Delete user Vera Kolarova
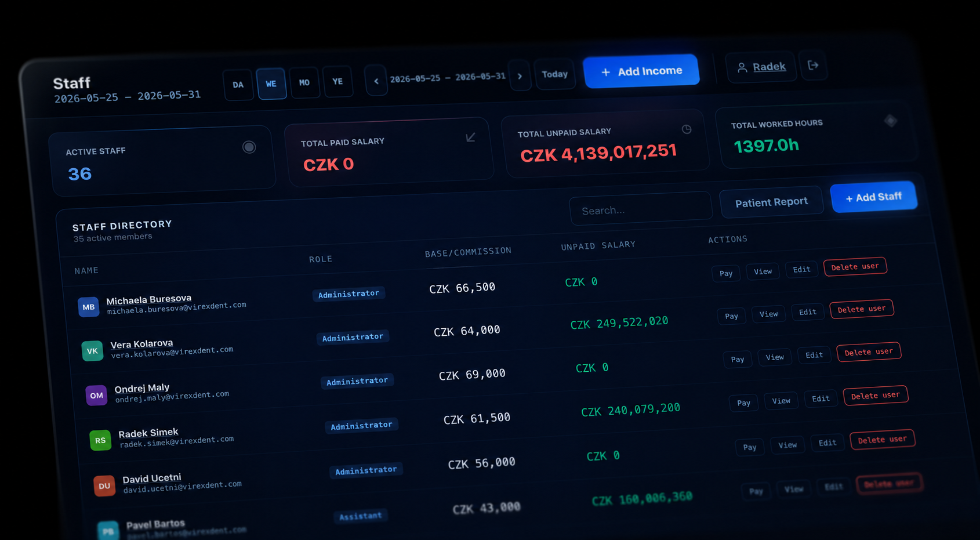This screenshot has width=980, height=540. coord(862,309)
